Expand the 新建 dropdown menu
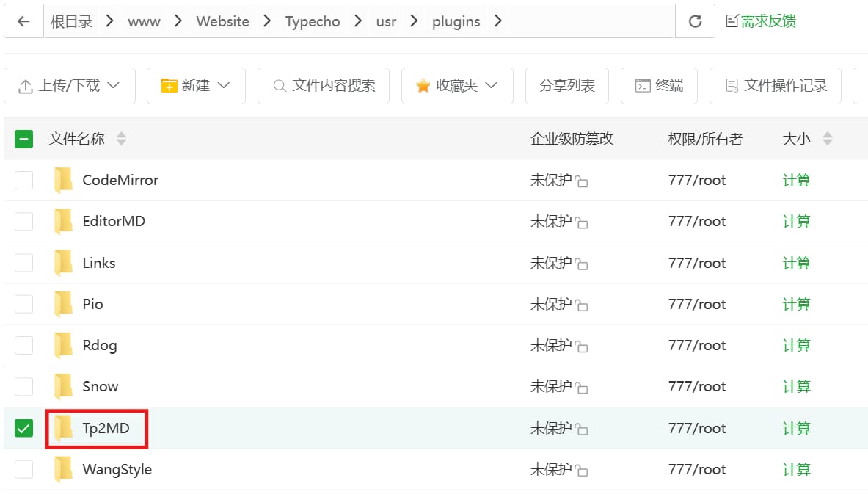Image resolution: width=868 pixels, height=500 pixels. coord(196,86)
